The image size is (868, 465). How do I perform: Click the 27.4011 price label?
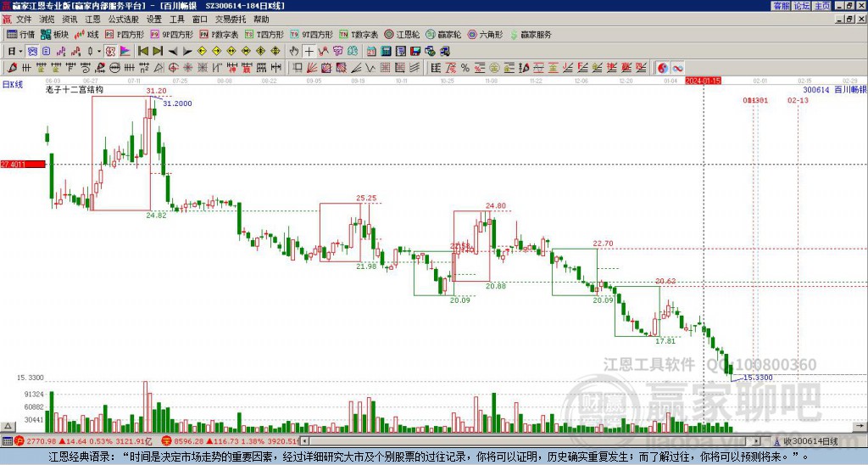click(x=23, y=165)
